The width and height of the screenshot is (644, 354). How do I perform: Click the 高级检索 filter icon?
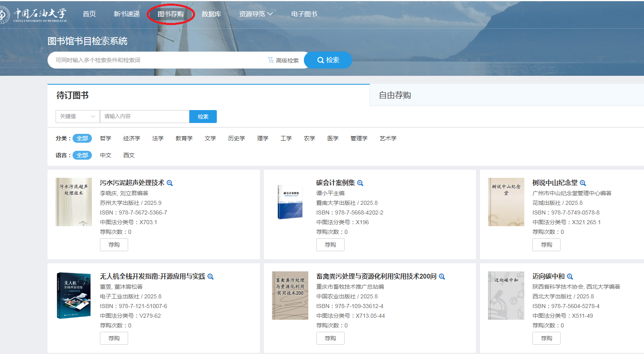(271, 60)
